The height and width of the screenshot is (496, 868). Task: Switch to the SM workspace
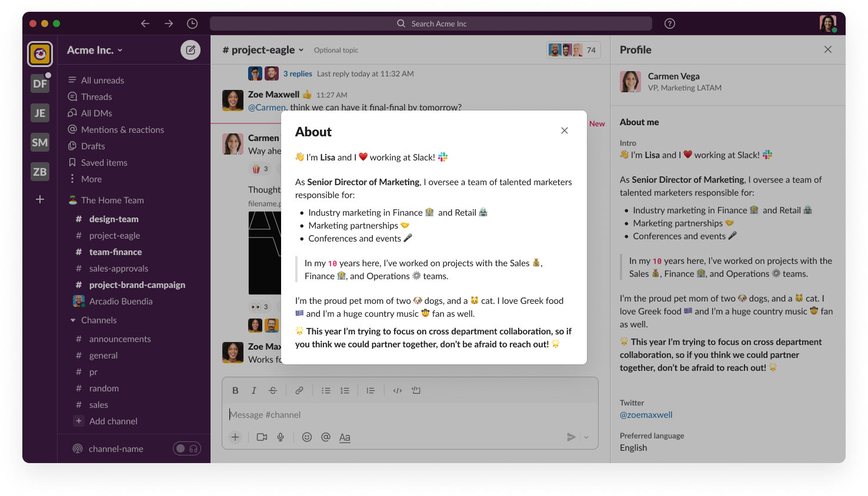pyautogui.click(x=40, y=142)
